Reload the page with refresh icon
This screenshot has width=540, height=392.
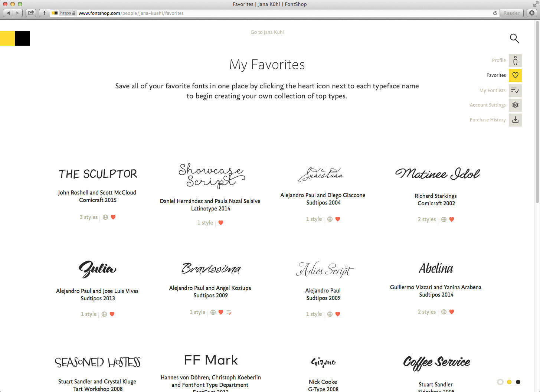[x=495, y=13]
